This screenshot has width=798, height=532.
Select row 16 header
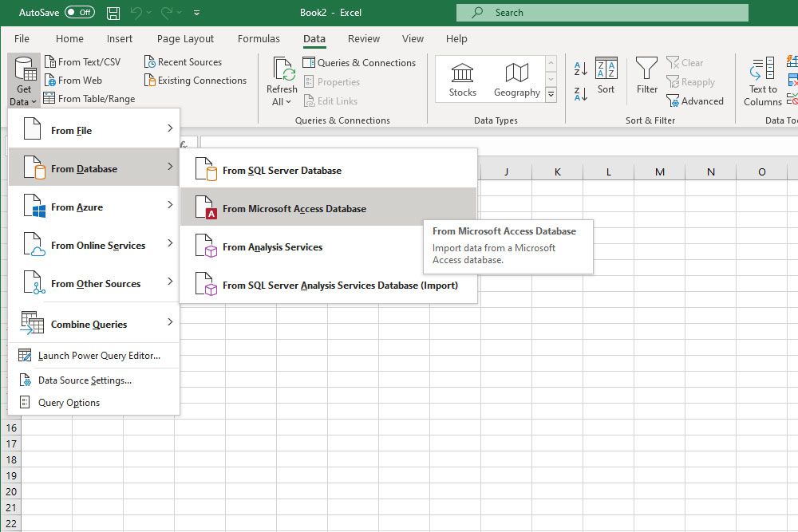tap(11, 428)
